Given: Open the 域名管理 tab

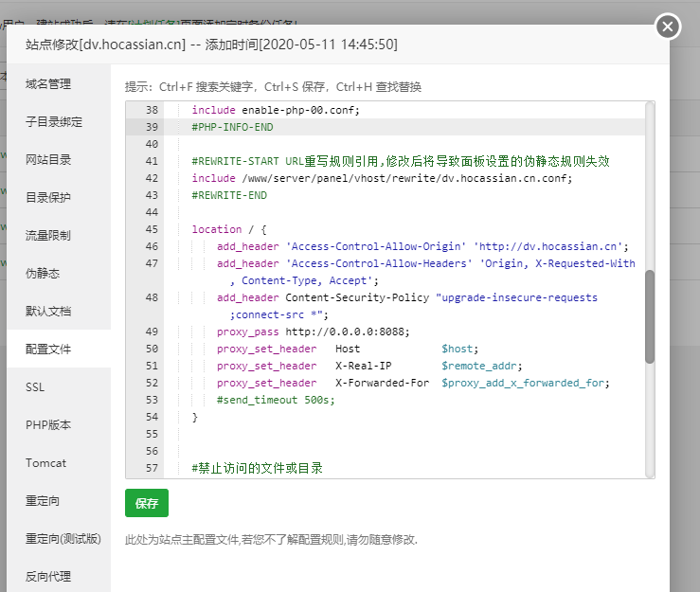Looking at the screenshot, I should (48, 83).
